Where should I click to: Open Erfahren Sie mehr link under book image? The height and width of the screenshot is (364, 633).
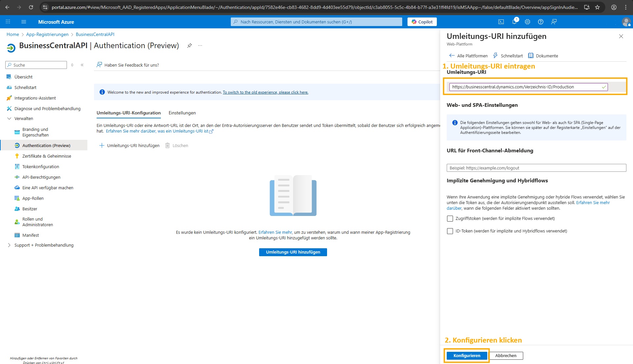pos(275,232)
